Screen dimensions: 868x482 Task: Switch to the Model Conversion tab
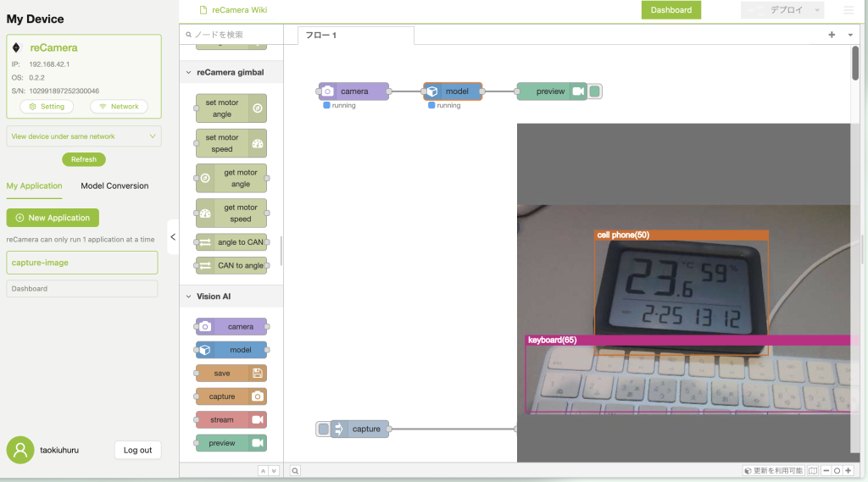tap(114, 186)
